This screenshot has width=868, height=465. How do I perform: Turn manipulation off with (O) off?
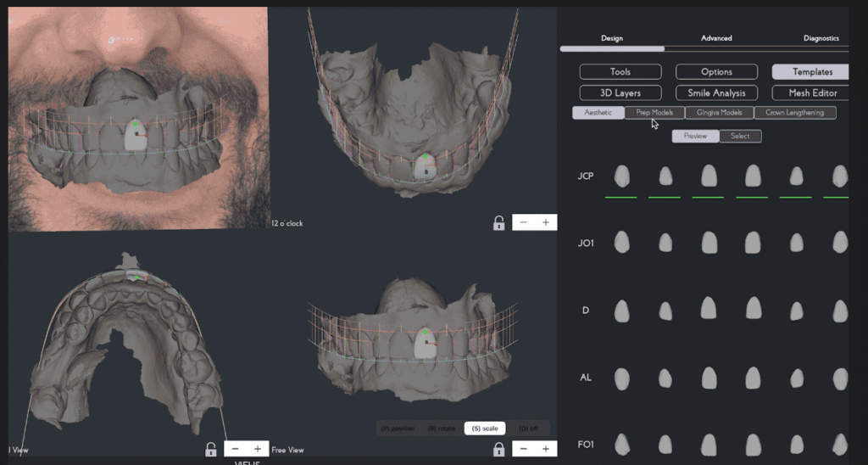coord(529,429)
